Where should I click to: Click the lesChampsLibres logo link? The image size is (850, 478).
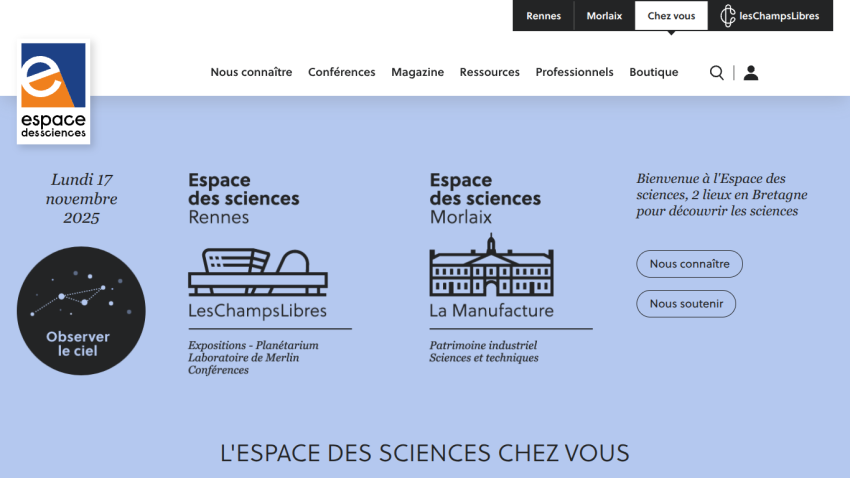pyautogui.click(x=770, y=16)
